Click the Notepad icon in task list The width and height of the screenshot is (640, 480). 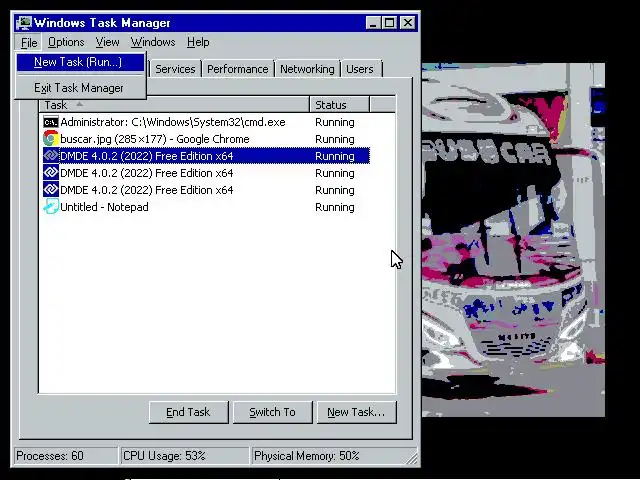51,207
